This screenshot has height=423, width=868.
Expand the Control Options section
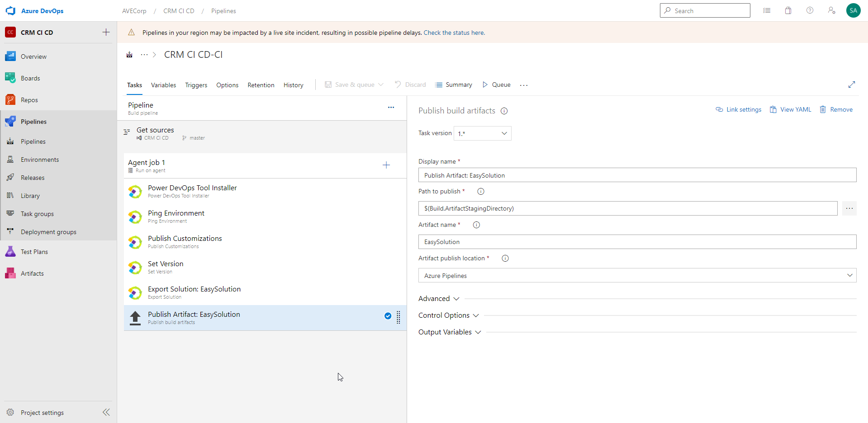pos(448,315)
